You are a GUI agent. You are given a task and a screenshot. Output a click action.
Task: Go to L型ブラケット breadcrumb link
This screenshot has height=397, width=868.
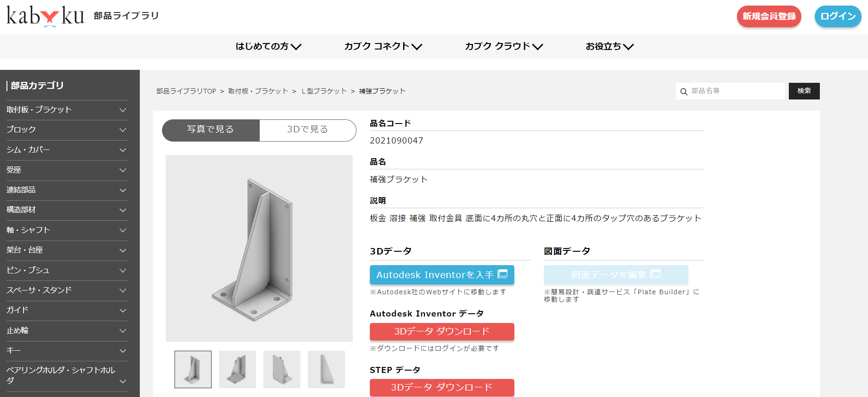pos(324,91)
